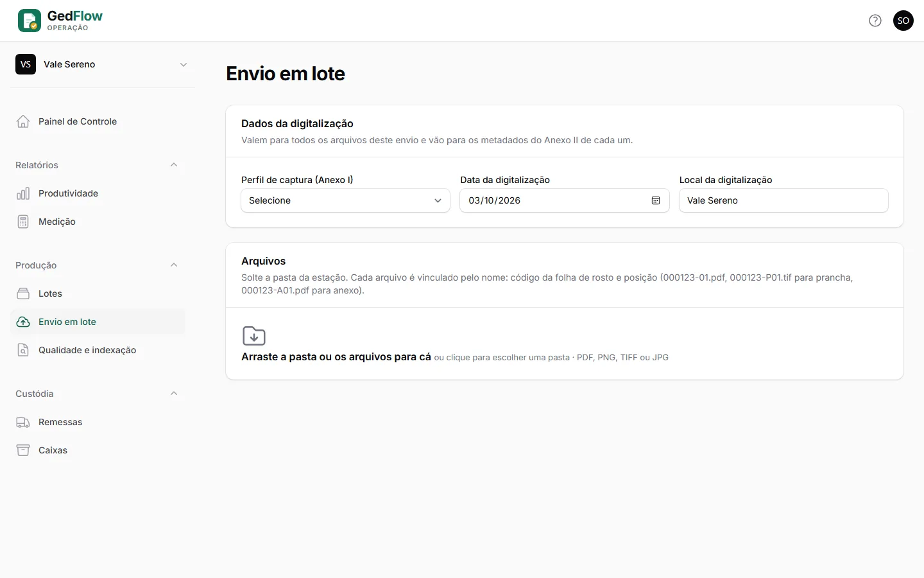Click the 'Arquivos' section title
The width and height of the screenshot is (924, 578).
(263, 261)
